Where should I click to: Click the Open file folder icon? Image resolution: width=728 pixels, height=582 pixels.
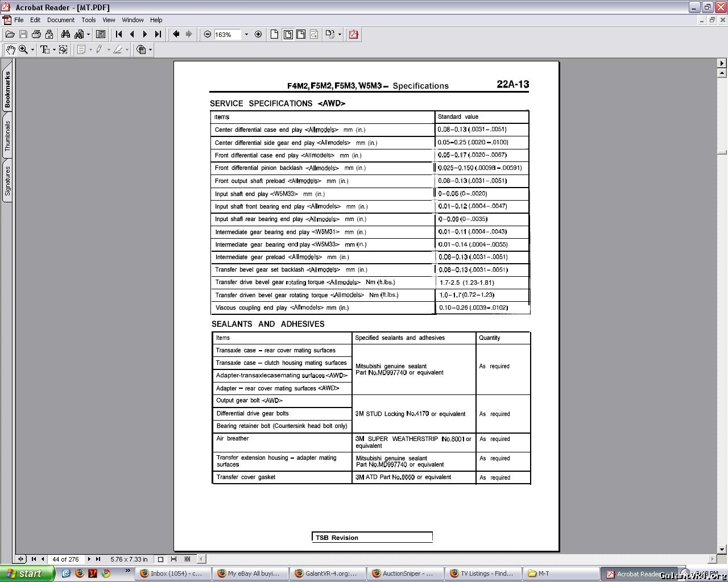(x=10, y=35)
